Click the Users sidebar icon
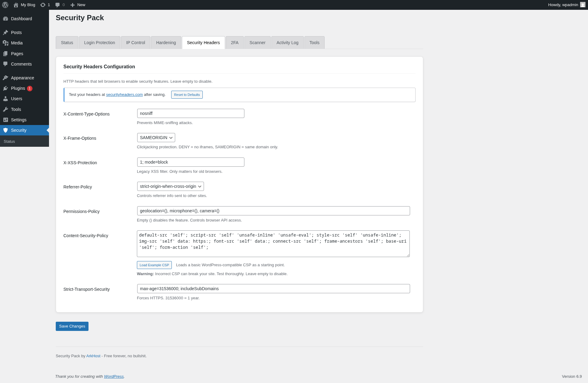Screen dimensions: 588x383 pyautogui.click(x=6, y=99)
